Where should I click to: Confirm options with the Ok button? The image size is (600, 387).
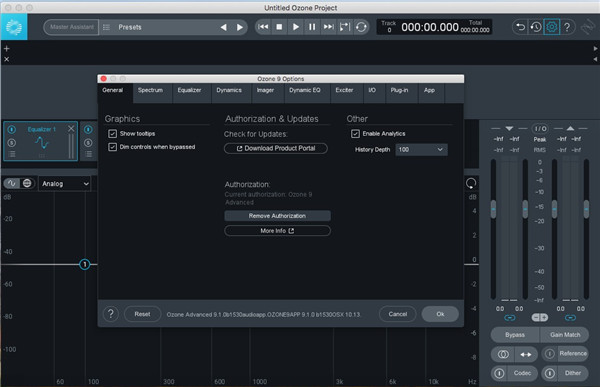440,314
